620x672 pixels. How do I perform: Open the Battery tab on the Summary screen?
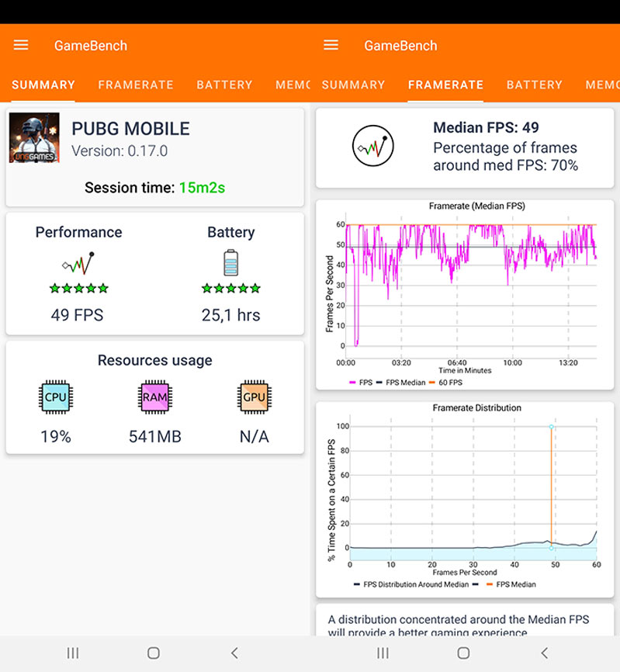[224, 85]
